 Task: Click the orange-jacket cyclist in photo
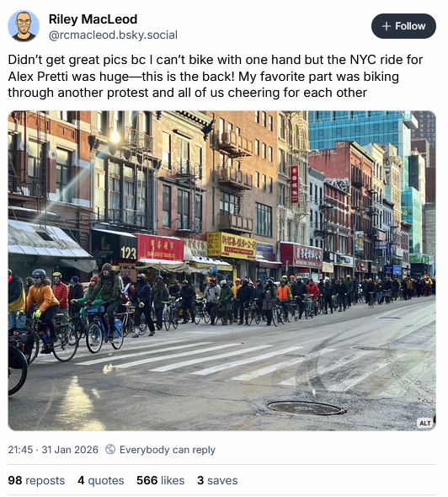[43, 304]
